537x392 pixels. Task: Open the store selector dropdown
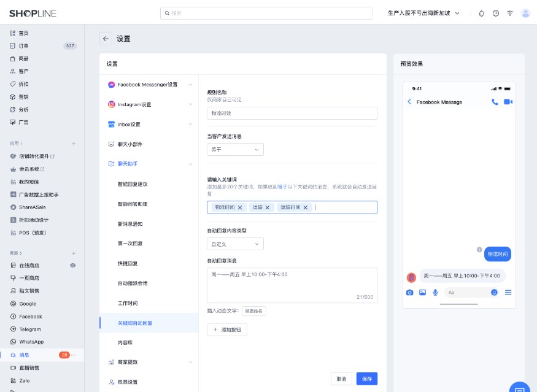pyautogui.click(x=423, y=13)
